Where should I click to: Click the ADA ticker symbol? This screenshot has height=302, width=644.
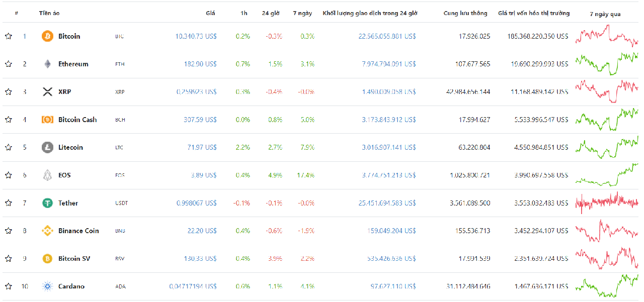pos(120,286)
